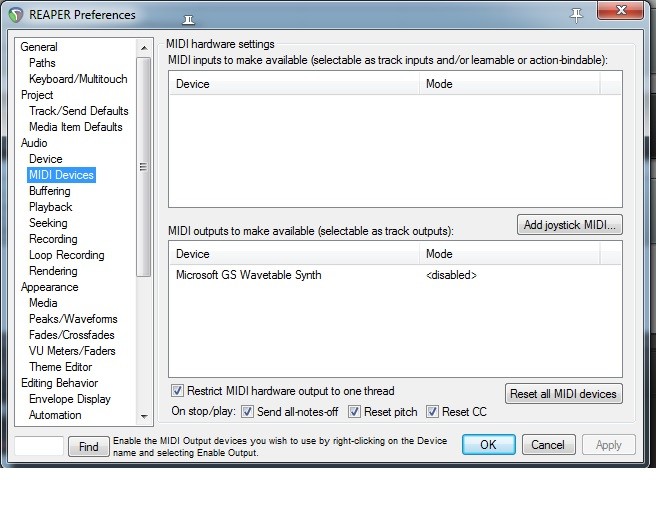Viewport: 656px width, 532px height.
Task: Close the REAPER Preferences dialog
Action: pos(620,10)
